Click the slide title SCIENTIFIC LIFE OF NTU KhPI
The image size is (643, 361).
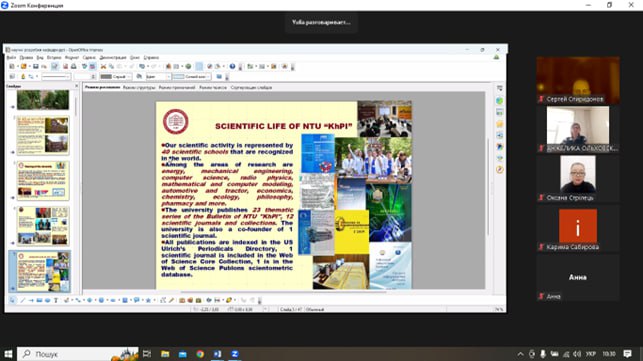[x=283, y=126]
